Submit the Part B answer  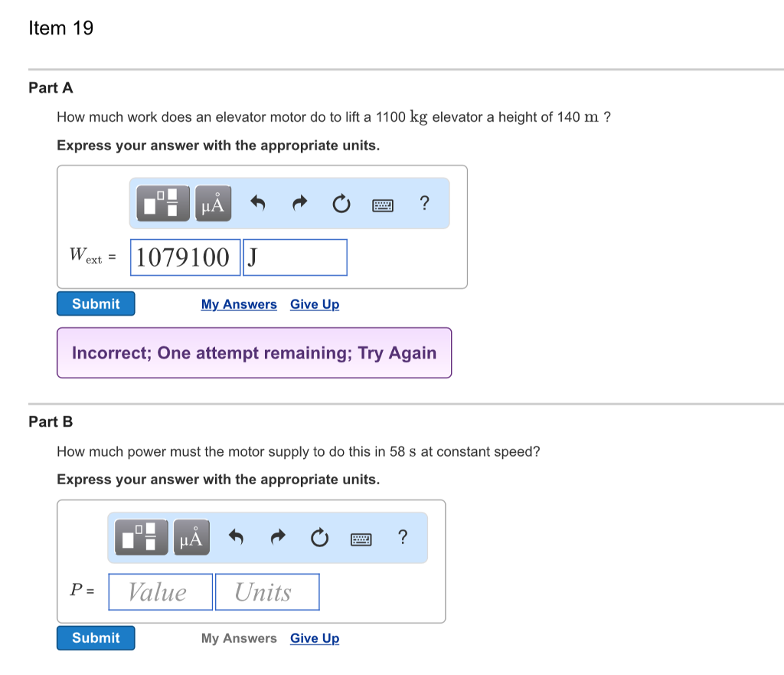tap(96, 637)
